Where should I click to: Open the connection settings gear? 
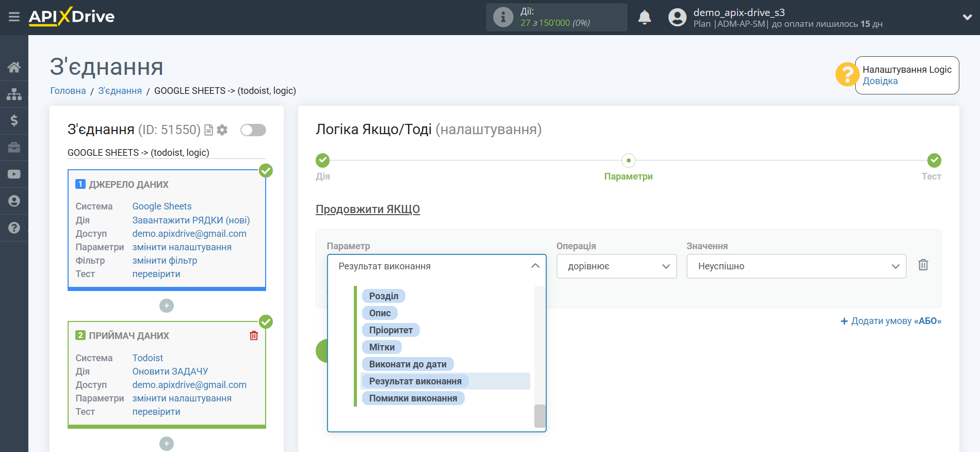(222, 130)
